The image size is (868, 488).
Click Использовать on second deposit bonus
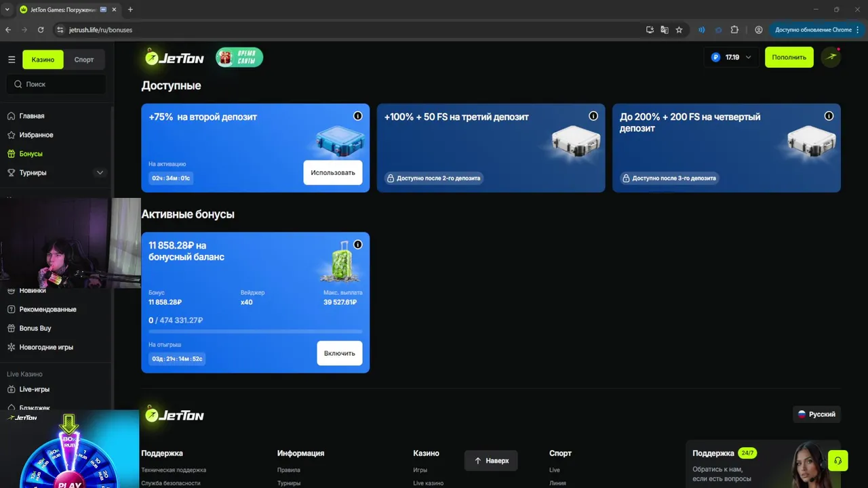[333, 172]
